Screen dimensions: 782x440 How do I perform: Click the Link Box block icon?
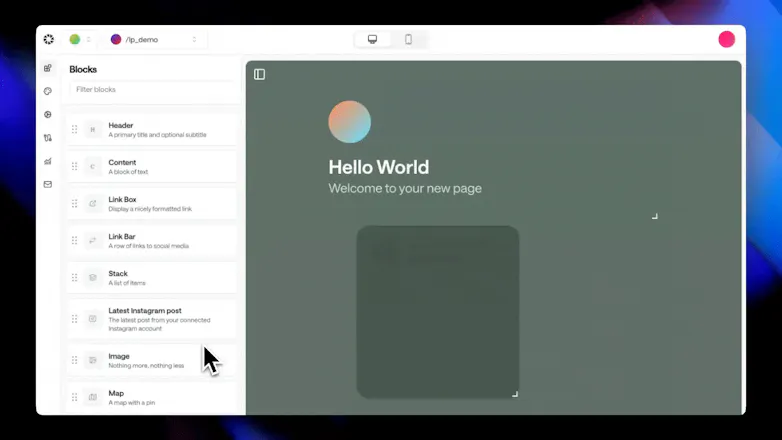(93, 204)
